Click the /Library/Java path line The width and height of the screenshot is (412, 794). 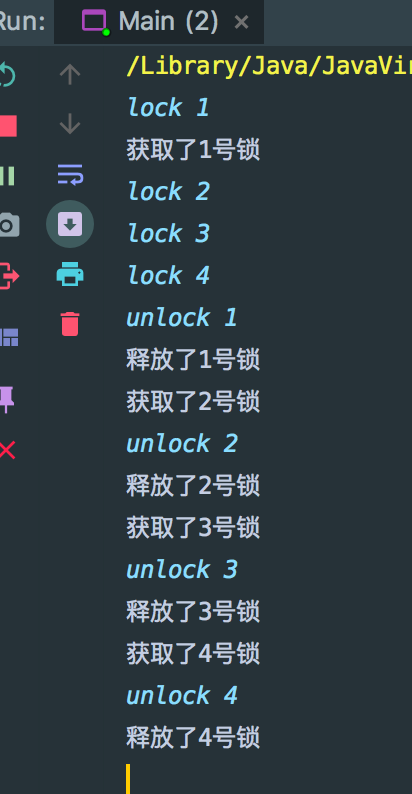(x=269, y=65)
